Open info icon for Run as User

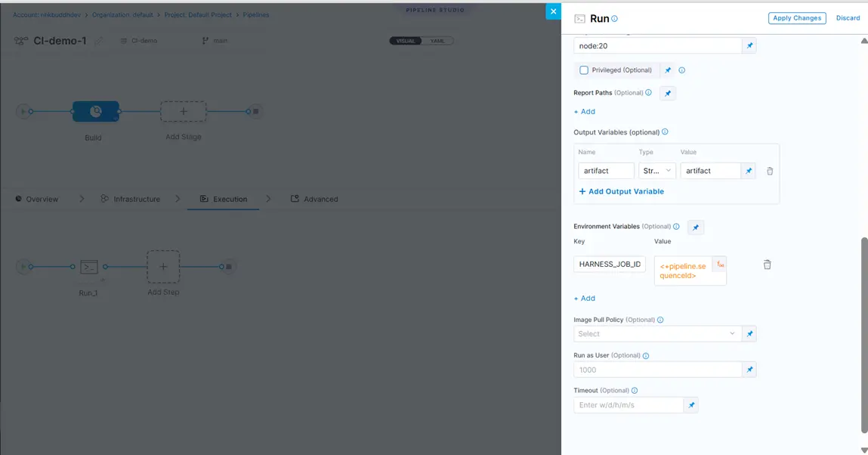(645, 355)
